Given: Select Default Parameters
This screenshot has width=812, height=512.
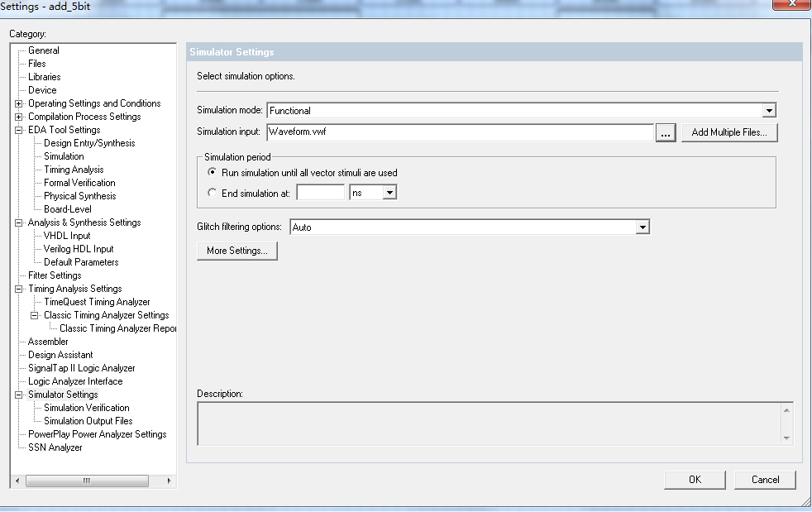Looking at the screenshot, I should [x=81, y=261].
